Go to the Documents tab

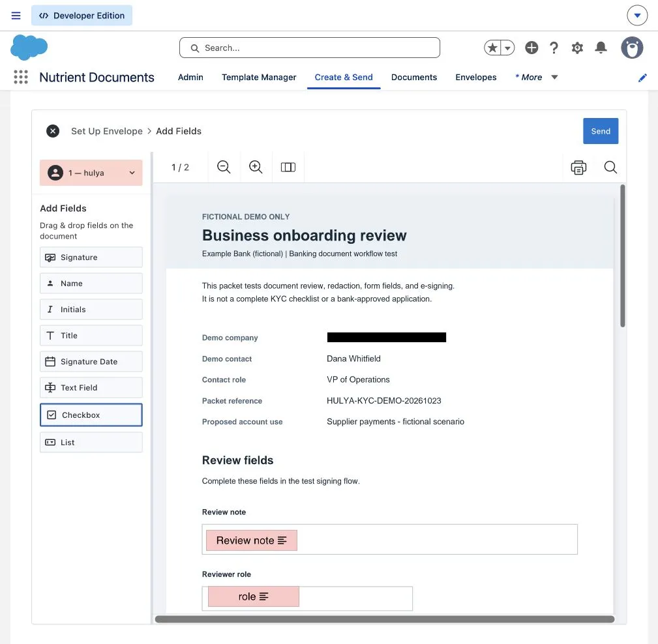coord(413,77)
